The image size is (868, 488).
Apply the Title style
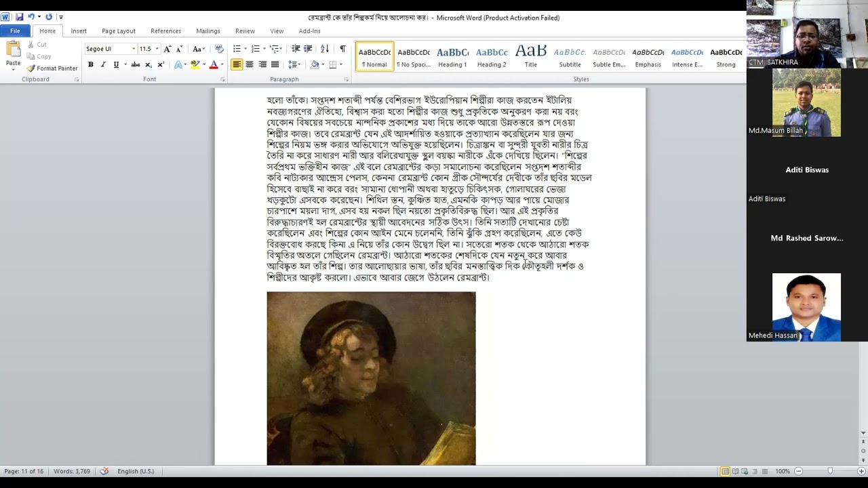[531, 56]
